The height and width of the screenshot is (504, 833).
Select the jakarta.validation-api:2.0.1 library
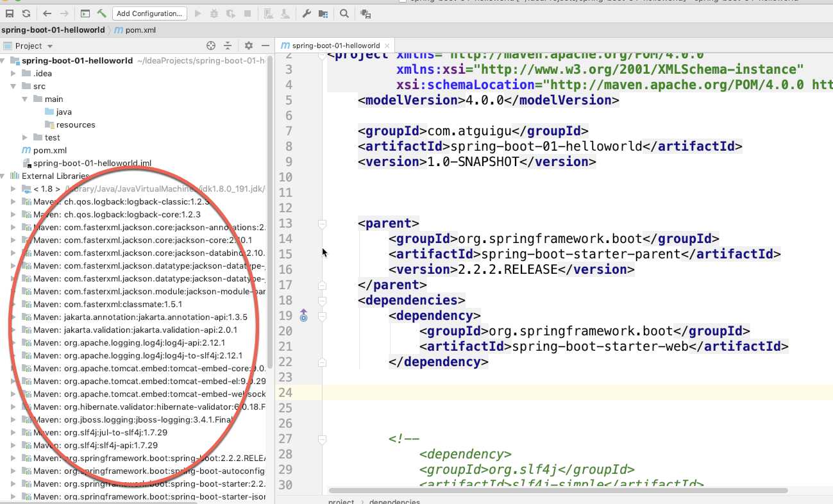(135, 330)
